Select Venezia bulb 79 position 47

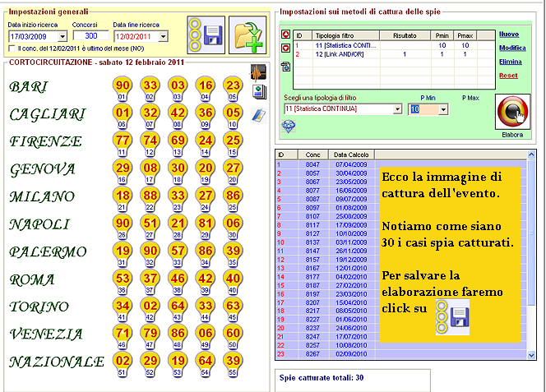[150, 336]
